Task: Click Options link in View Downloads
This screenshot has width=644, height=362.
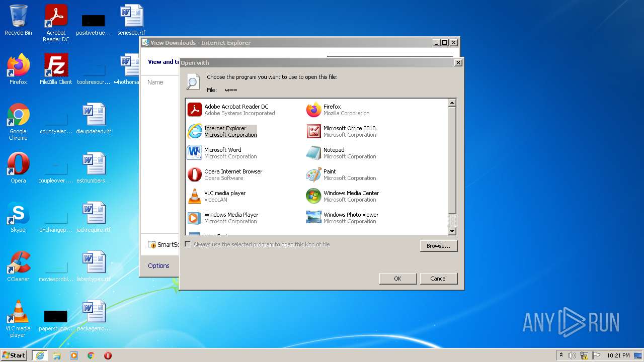Action: click(x=158, y=265)
